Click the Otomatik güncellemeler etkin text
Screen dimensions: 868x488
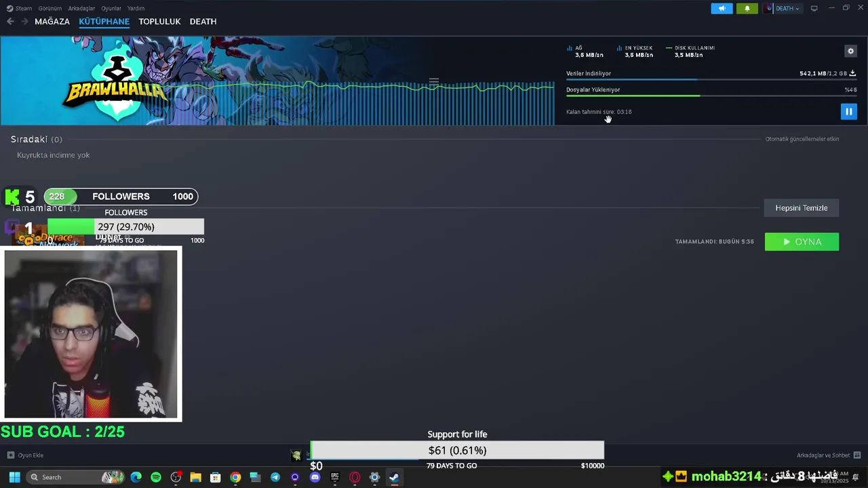(802, 139)
